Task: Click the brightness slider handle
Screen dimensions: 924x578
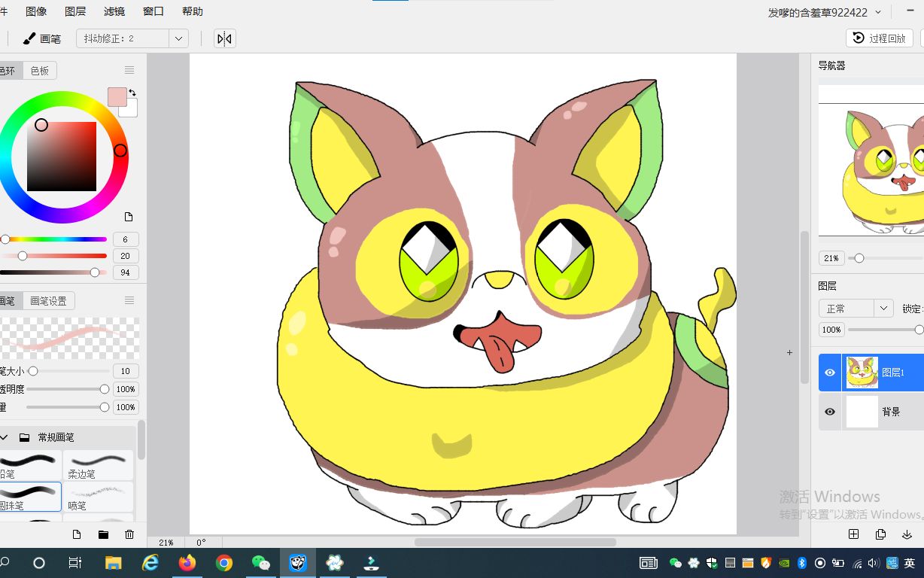Action: [95, 272]
